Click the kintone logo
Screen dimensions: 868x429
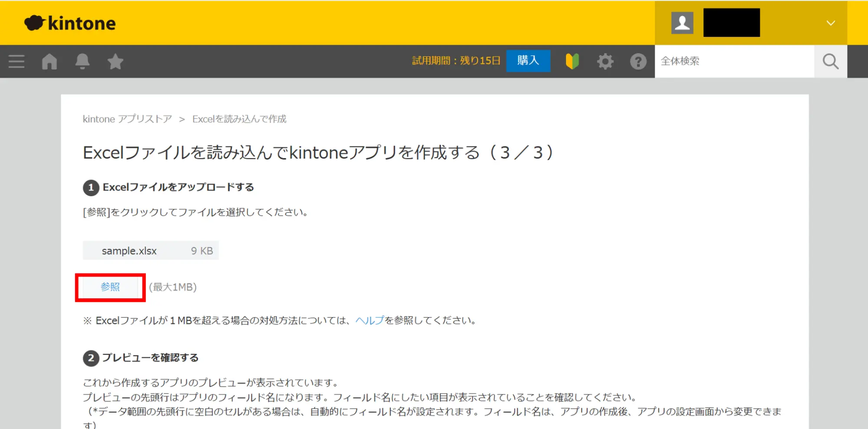pos(70,23)
